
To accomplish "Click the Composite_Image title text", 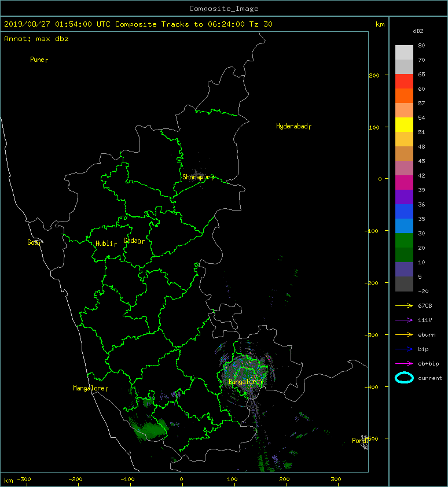I will [224, 9].
